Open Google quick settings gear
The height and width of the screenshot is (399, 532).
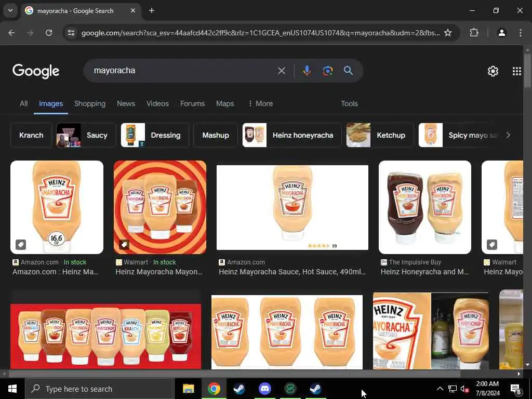493,71
